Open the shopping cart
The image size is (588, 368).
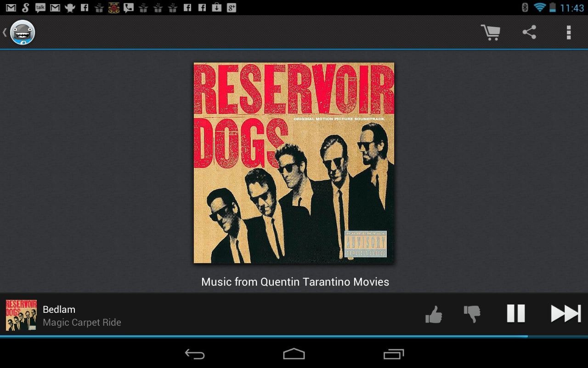pyautogui.click(x=491, y=32)
